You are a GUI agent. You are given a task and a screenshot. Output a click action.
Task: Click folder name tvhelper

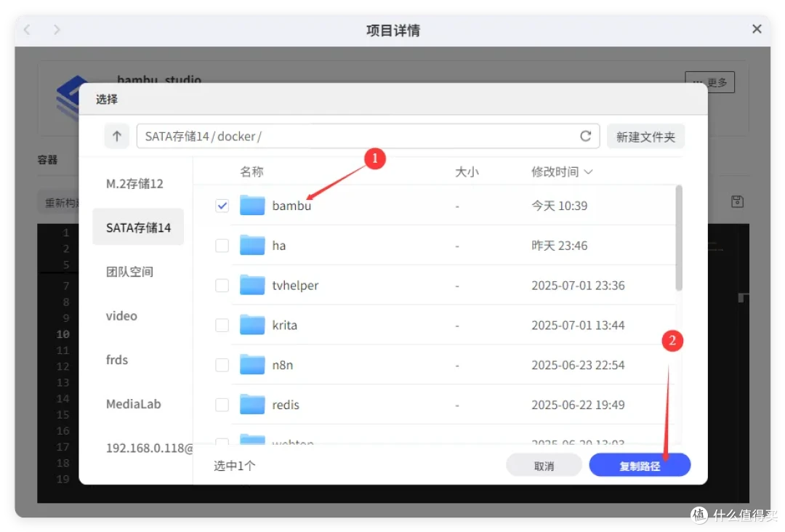pos(295,286)
